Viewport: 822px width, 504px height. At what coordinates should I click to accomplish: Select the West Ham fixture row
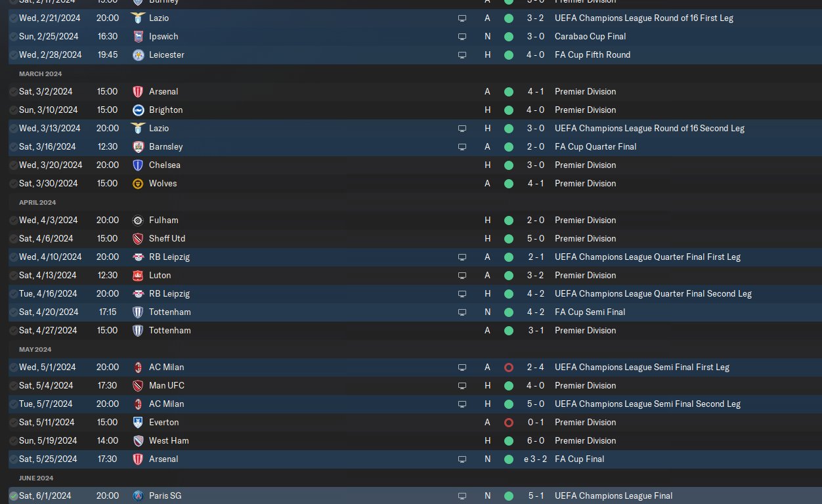click(x=328, y=440)
